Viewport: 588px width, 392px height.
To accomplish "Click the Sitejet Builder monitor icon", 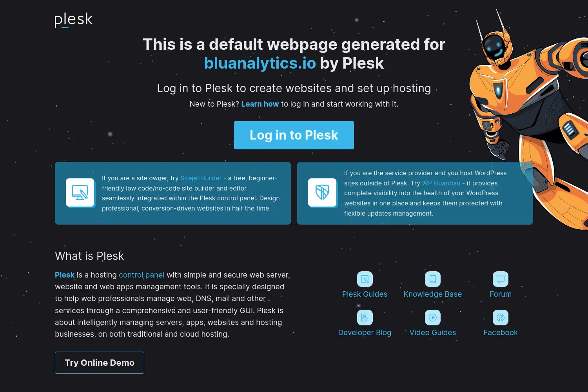I will pyautogui.click(x=80, y=193).
